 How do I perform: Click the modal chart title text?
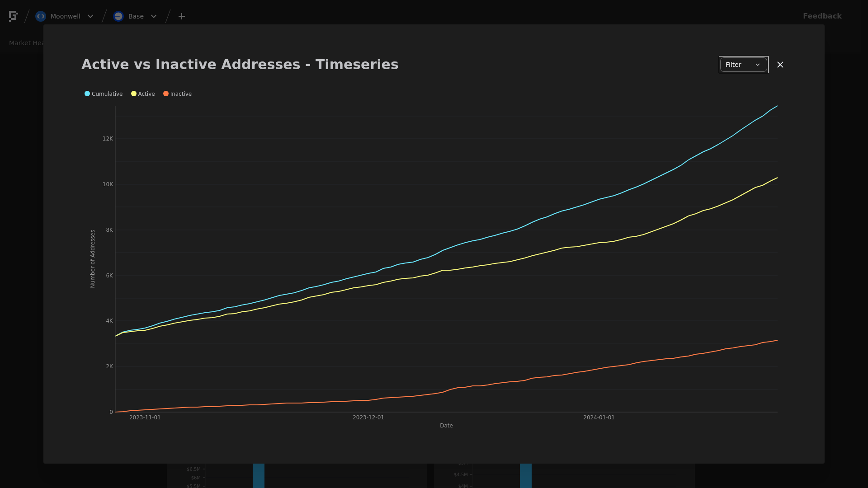coord(240,65)
